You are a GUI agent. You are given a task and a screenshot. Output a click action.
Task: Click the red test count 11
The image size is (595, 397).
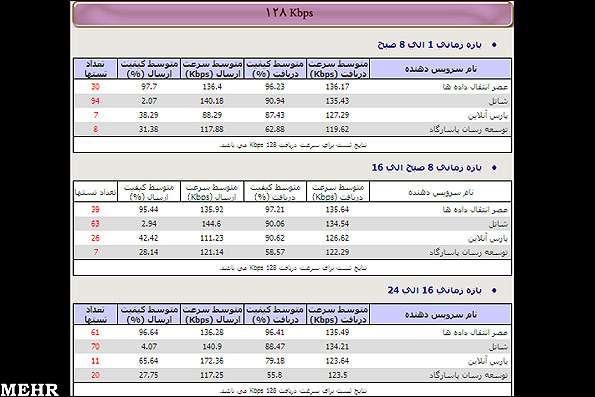click(x=95, y=361)
